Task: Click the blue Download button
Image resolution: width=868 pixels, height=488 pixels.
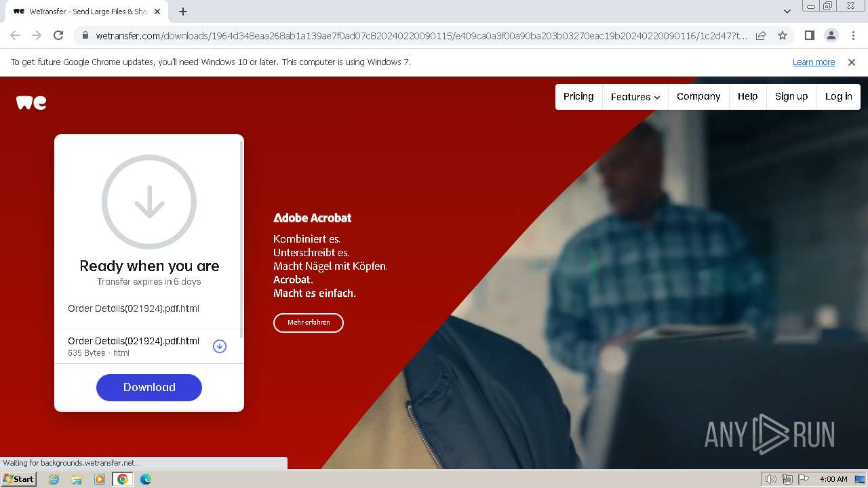Action: (149, 387)
